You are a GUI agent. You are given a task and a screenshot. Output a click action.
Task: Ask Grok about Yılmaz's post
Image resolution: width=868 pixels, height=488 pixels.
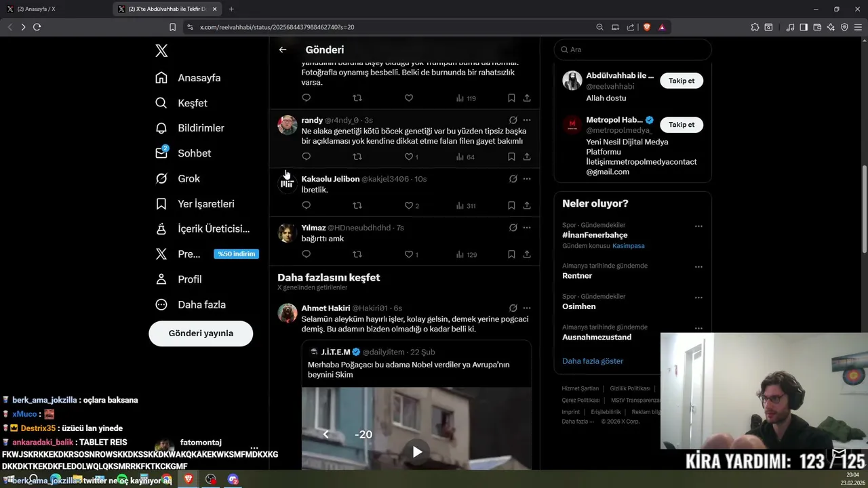click(513, 228)
